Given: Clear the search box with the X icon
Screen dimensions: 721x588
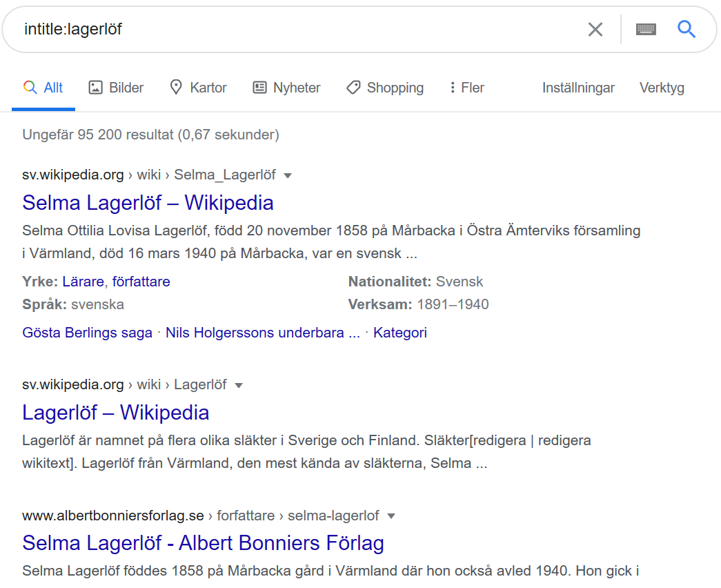Looking at the screenshot, I should point(595,30).
